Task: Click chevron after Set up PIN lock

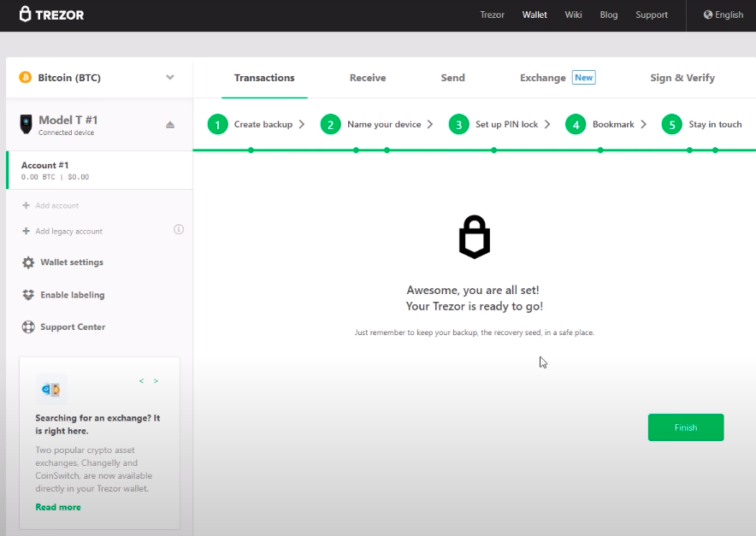Action: point(547,124)
